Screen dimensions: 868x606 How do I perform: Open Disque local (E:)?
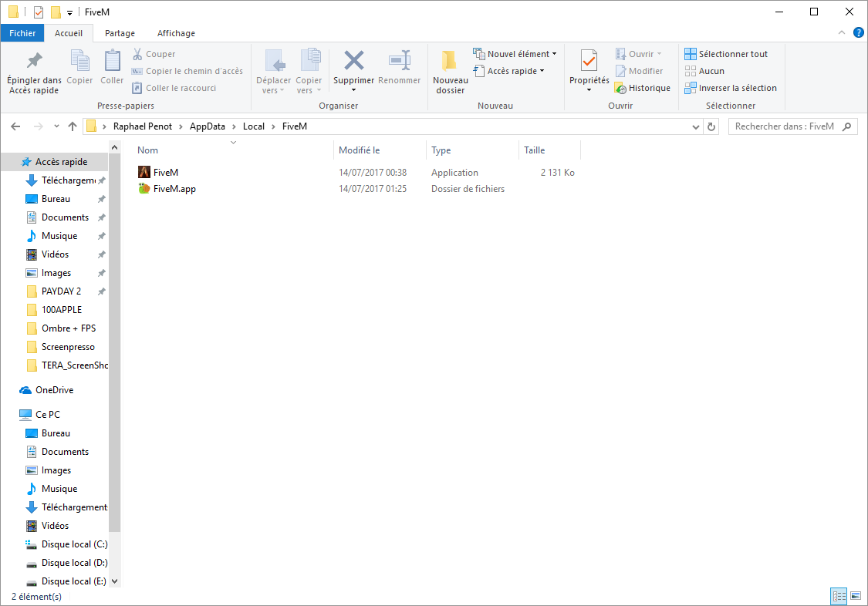click(x=66, y=581)
